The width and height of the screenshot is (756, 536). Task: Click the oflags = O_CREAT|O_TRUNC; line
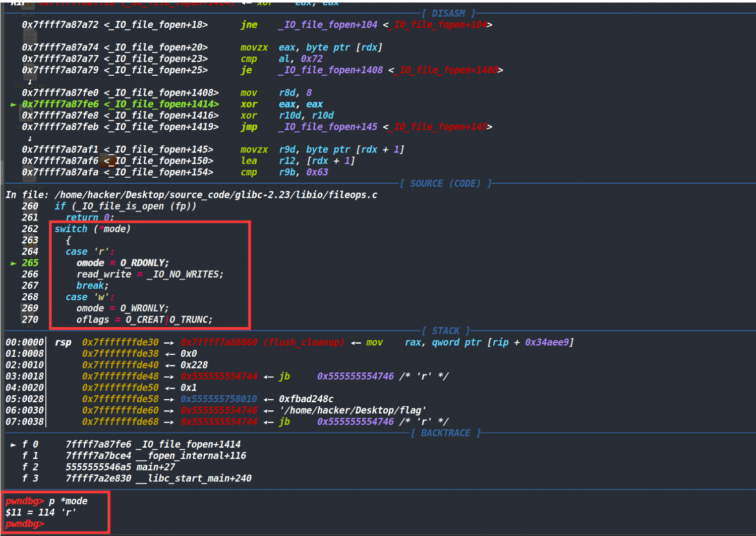click(x=144, y=320)
